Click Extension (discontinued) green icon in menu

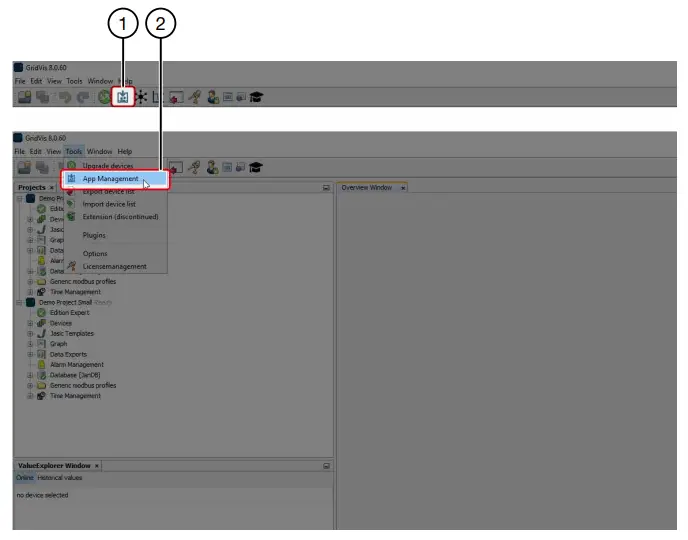click(x=72, y=216)
